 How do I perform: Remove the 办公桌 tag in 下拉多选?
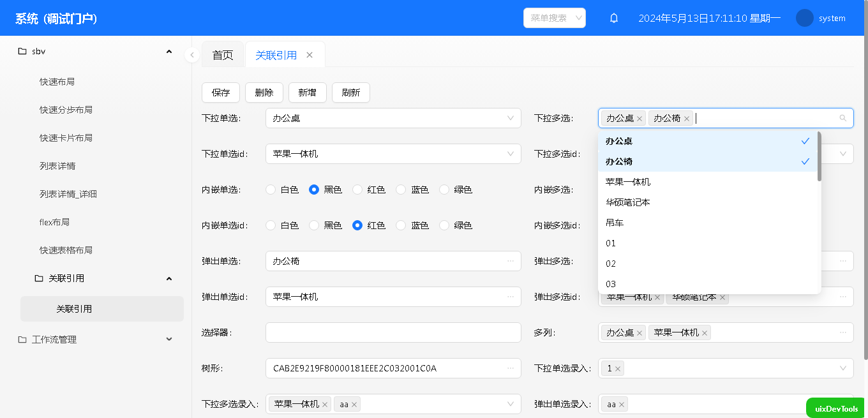(x=640, y=119)
